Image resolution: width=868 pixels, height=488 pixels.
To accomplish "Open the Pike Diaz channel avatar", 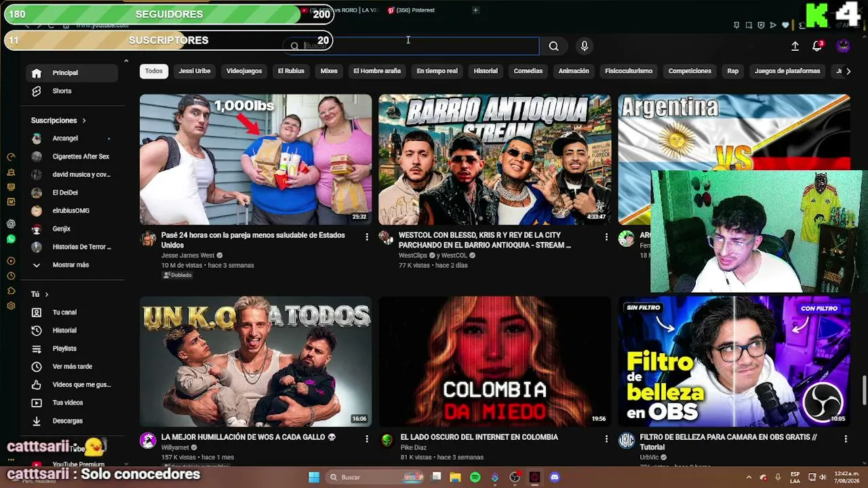I will (x=387, y=441).
